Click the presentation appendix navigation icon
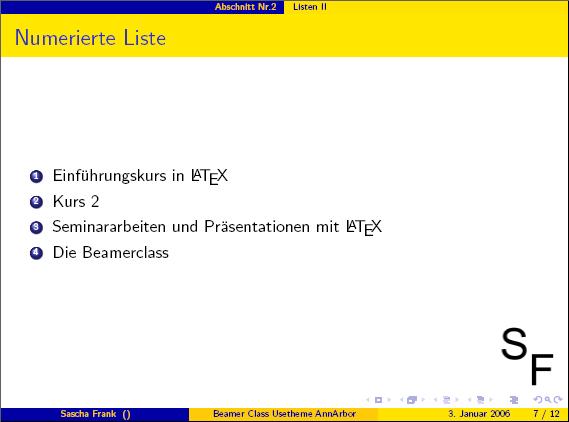The height and width of the screenshot is (422, 569). 514,400
